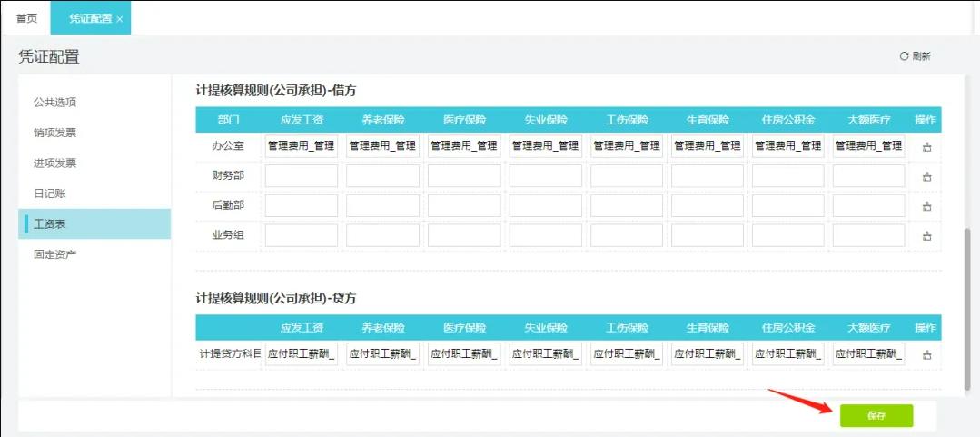Click the 刷新 refresh icon
The height and width of the screenshot is (437, 980).
(904, 56)
